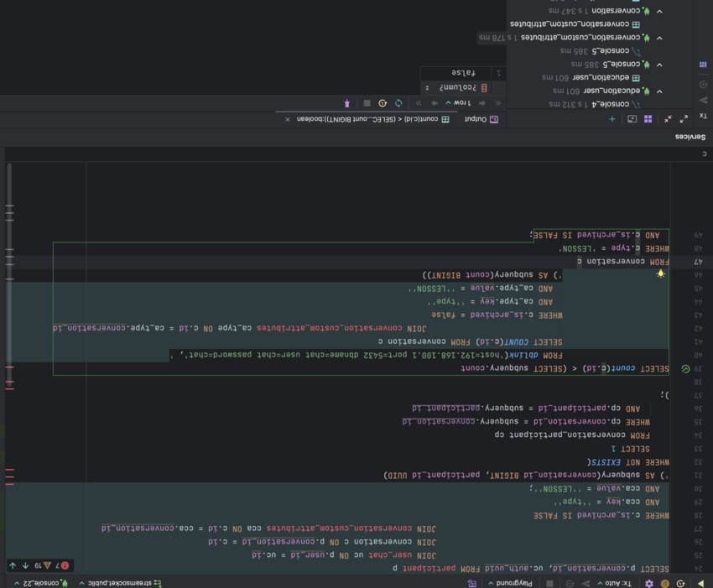
Task: Click the result grid stop square icon
Action: [367, 103]
